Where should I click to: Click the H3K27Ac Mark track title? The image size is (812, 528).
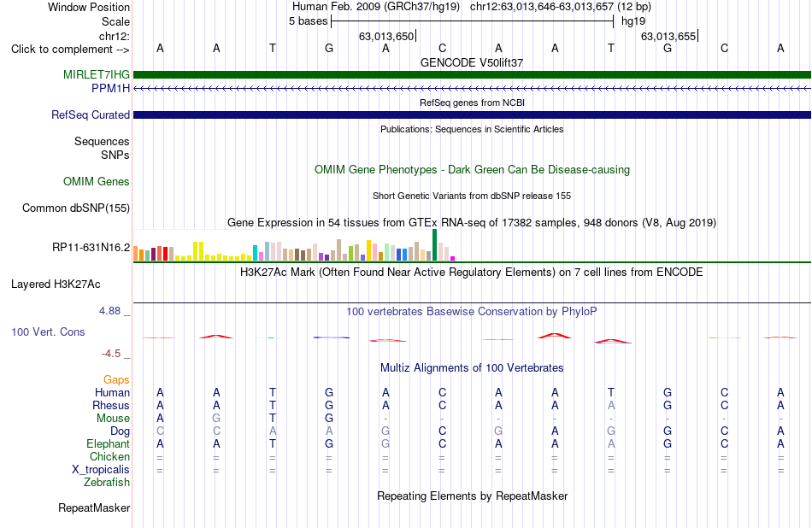(472, 273)
